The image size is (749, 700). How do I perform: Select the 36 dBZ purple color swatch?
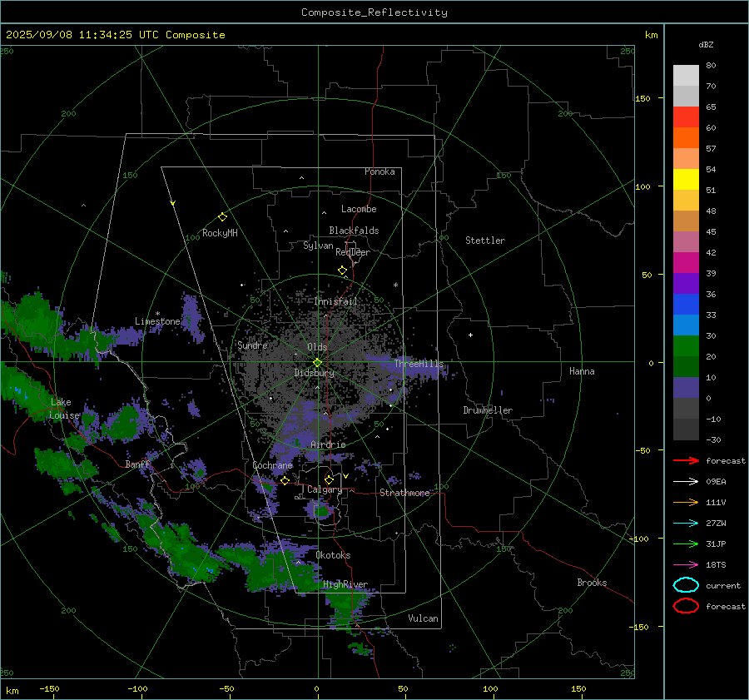686,283
